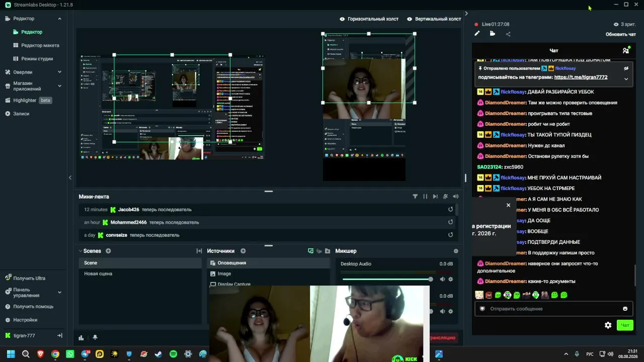Click the share stream icon

508,34
